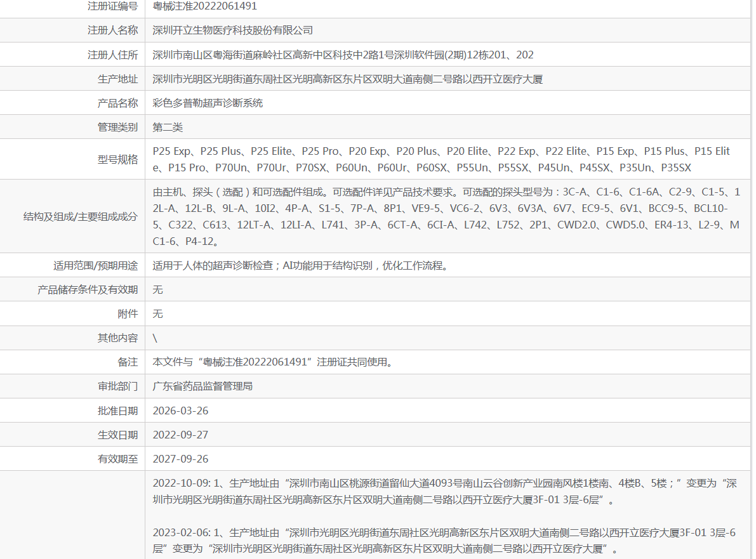This screenshot has height=559, width=756.
Task: Click change record dated 2022-10-09
Action: pos(445,492)
